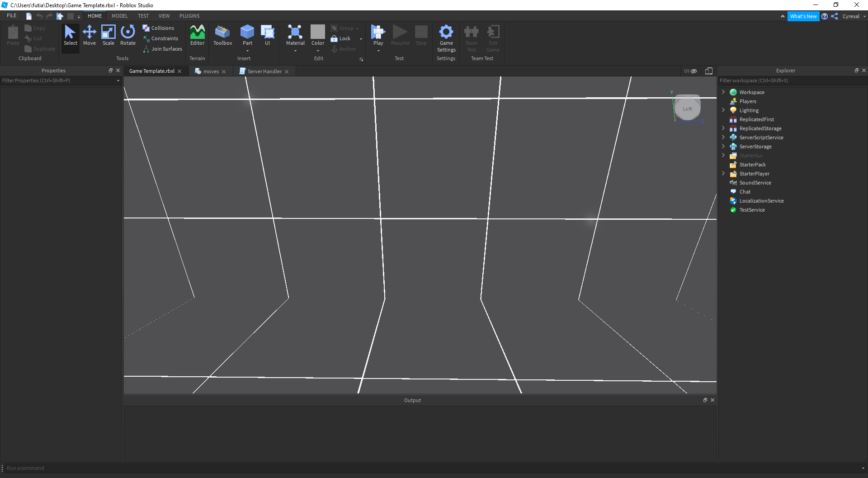Open the Play mode dropdown arrow
Image resolution: width=868 pixels, height=478 pixels.
tap(378, 51)
